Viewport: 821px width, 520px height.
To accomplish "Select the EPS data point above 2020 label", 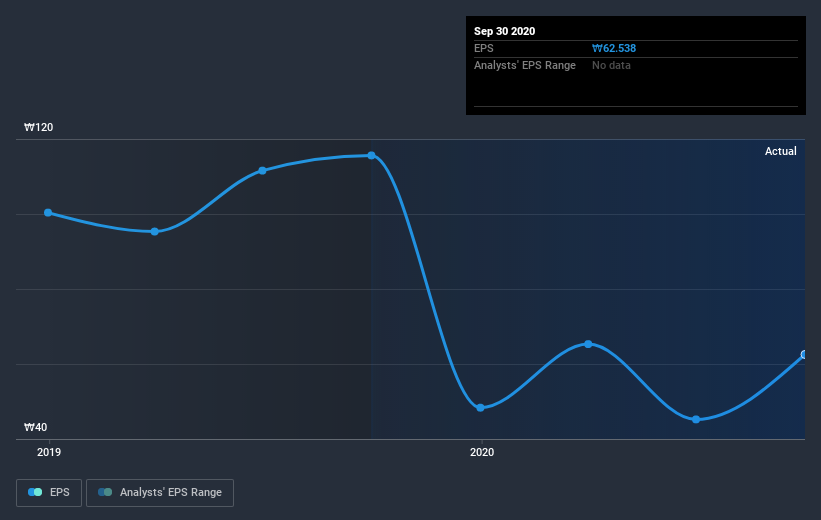I will [481, 408].
